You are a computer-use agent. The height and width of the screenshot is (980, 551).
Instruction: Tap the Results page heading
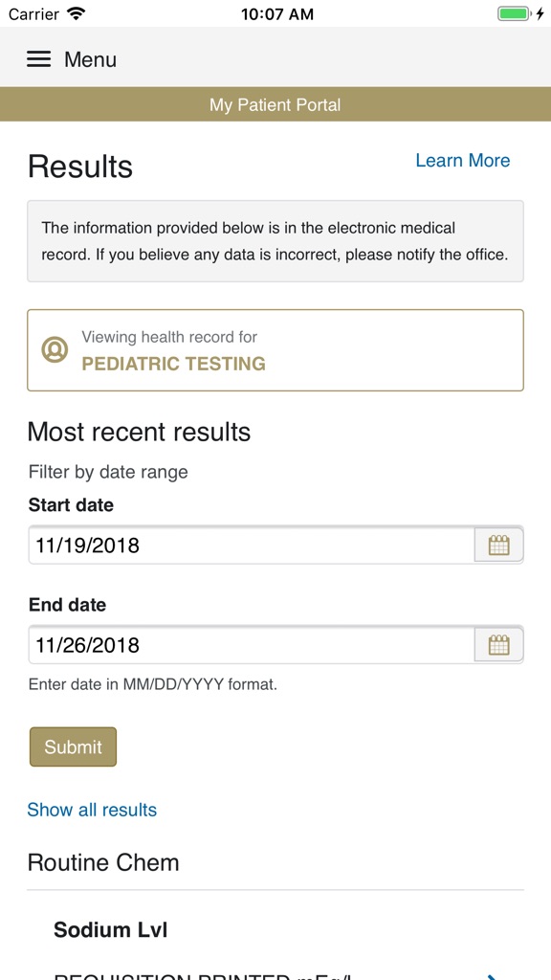pyautogui.click(x=80, y=167)
